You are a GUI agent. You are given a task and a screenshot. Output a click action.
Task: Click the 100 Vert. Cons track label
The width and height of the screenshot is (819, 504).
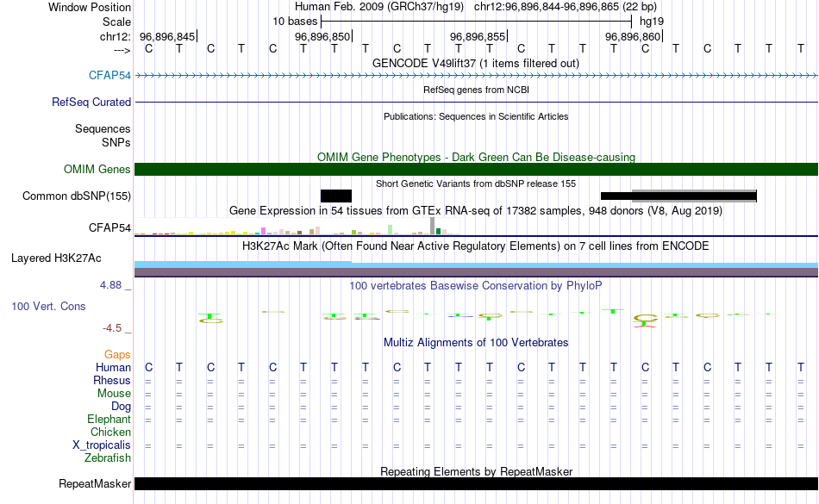[x=48, y=306]
